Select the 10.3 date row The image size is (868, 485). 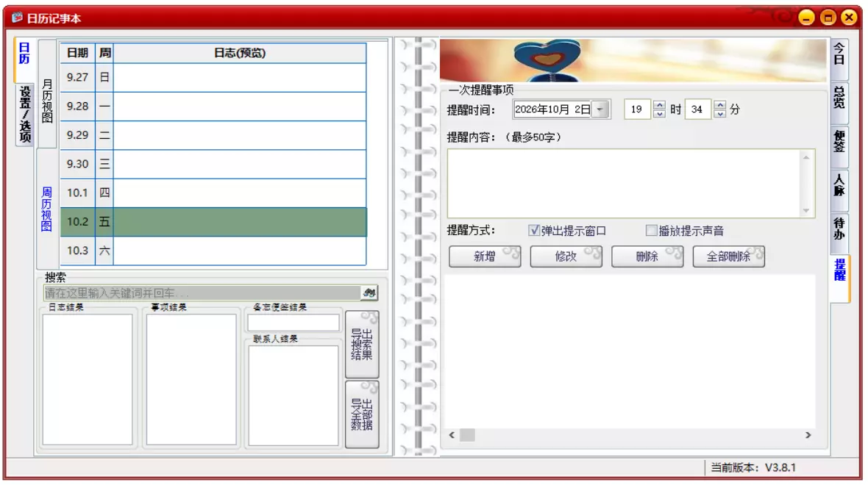(213, 251)
